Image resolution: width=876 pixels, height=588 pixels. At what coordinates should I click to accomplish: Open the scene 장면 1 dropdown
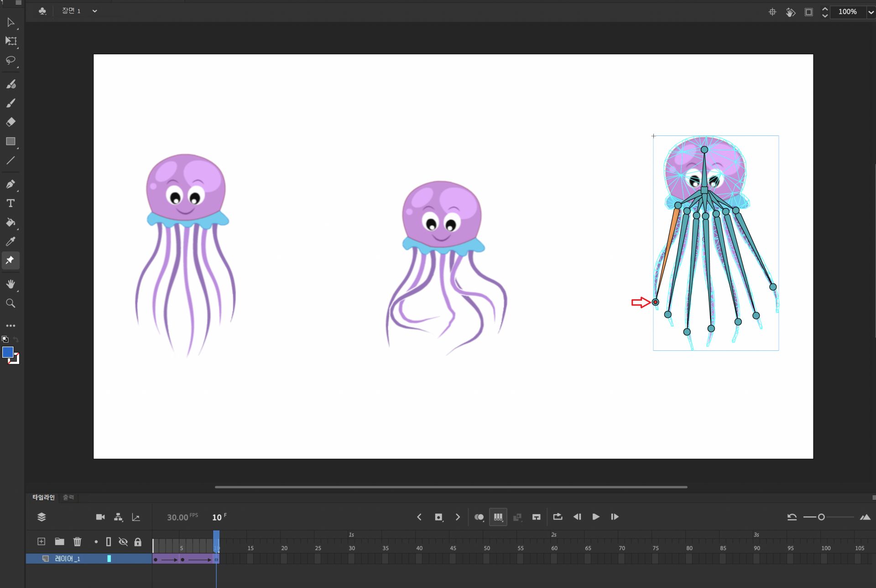tap(94, 10)
